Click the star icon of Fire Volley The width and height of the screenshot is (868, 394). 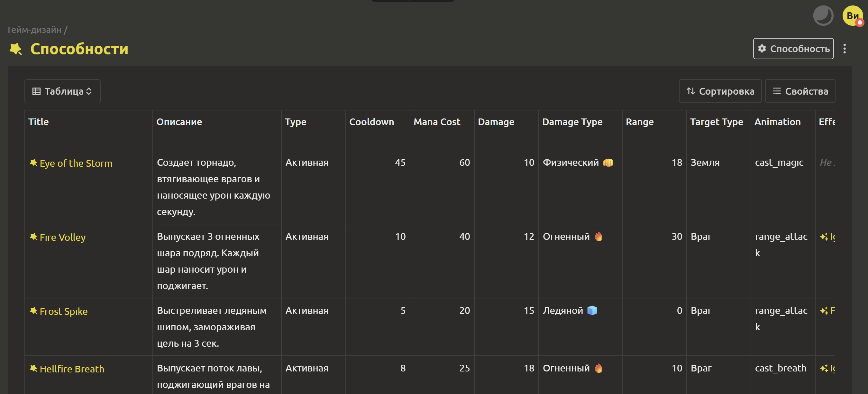(x=33, y=237)
